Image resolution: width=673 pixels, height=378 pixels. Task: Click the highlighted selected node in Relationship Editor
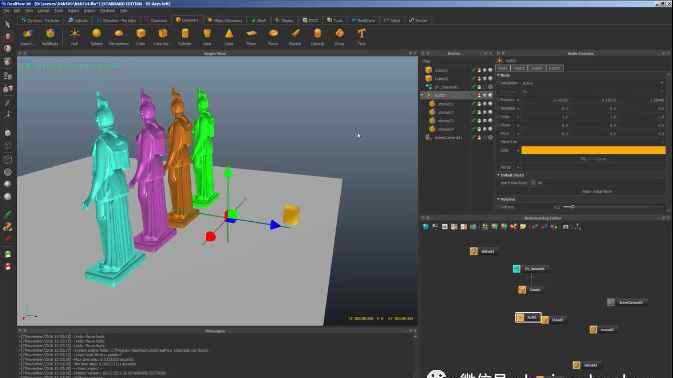528,318
